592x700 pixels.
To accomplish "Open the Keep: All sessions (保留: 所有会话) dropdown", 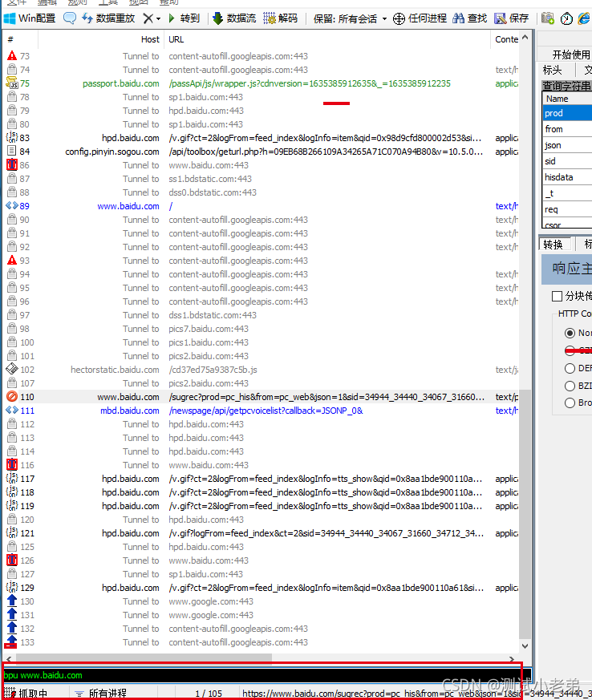I will (350, 18).
